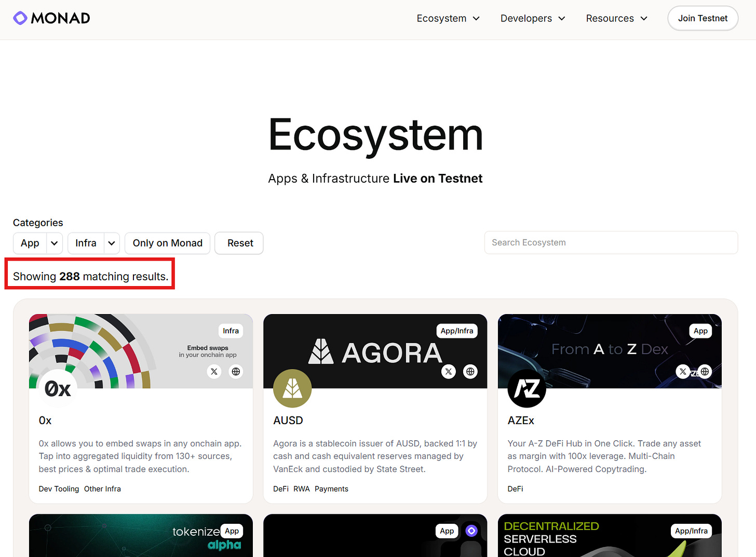Open the Decentralized Serverless Cloud card banner

tap(610, 536)
